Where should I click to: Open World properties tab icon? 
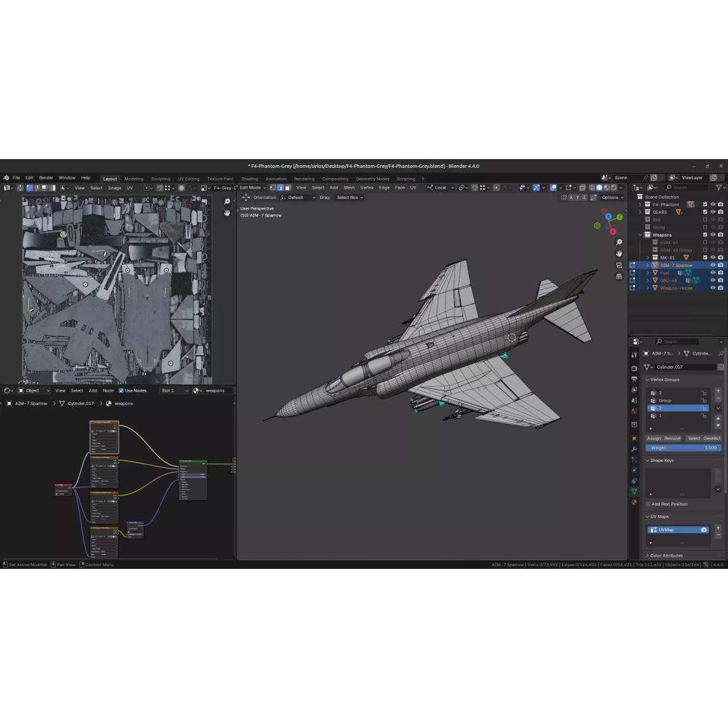(x=634, y=411)
